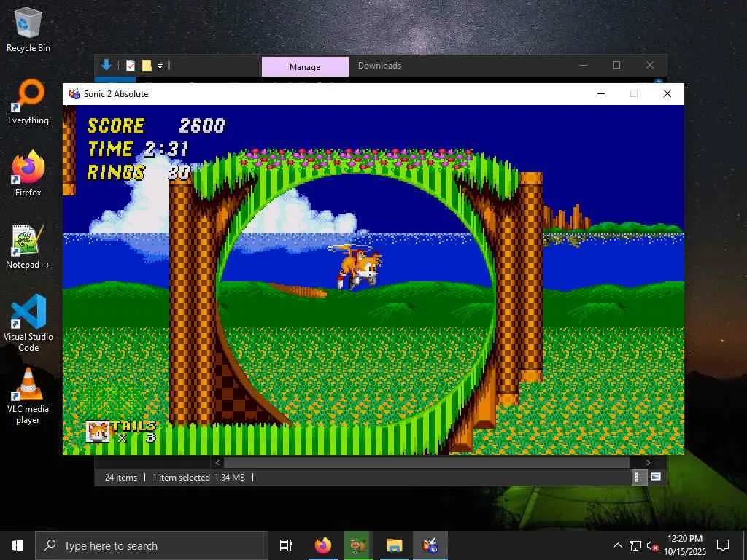The height and width of the screenshot is (560, 747).
Task: Open the Windows Start menu
Action: pyautogui.click(x=18, y=545)
